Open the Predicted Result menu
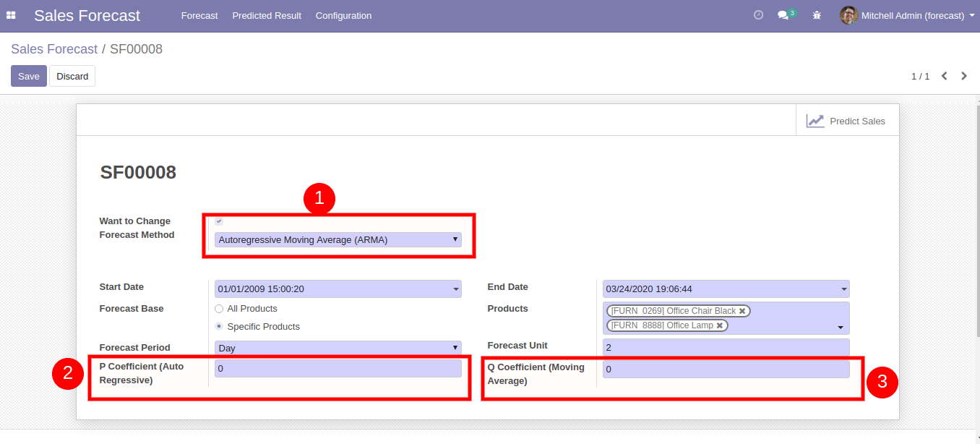This screenshot has height=444, width=980. point(267,15)
